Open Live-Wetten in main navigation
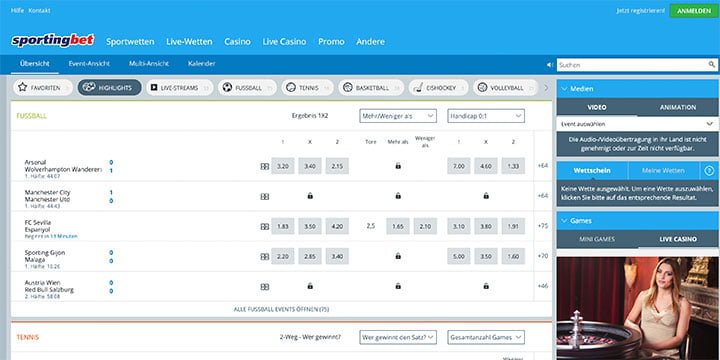 [189, 42]
